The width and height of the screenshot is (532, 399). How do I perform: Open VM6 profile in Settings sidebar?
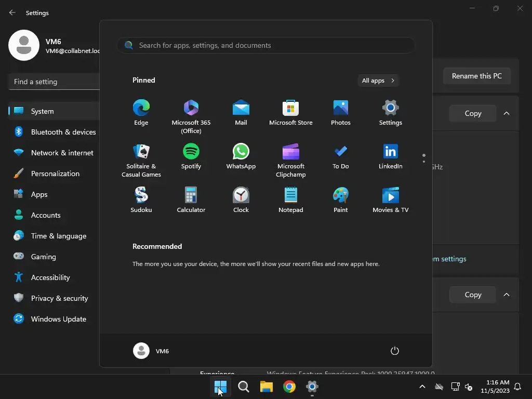tap(54, 46)
